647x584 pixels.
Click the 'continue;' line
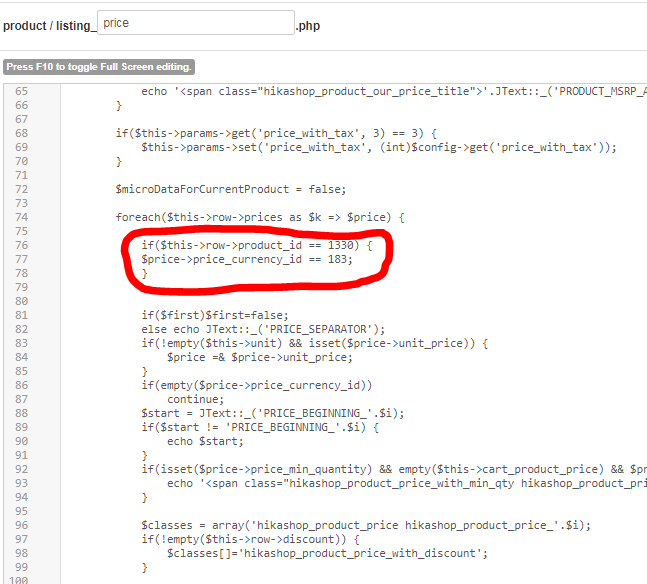196,399
